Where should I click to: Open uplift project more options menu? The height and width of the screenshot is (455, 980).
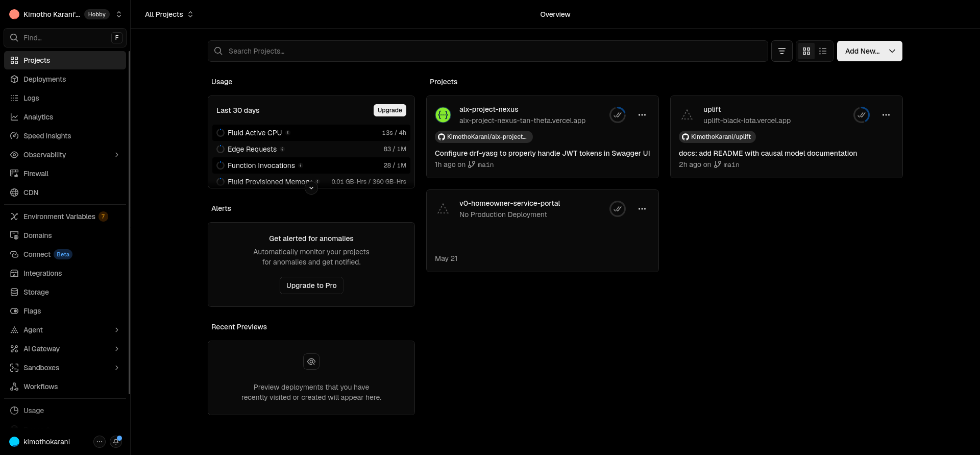tap(886, 115)
